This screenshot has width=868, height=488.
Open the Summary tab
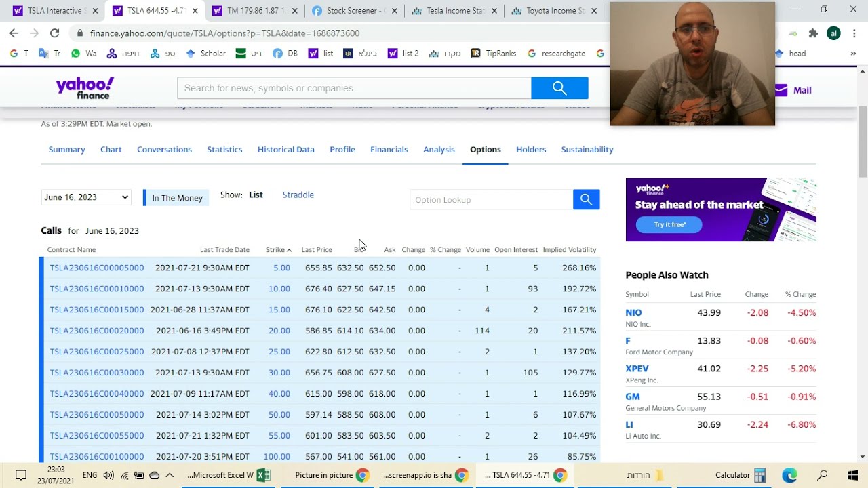(66, 150)
